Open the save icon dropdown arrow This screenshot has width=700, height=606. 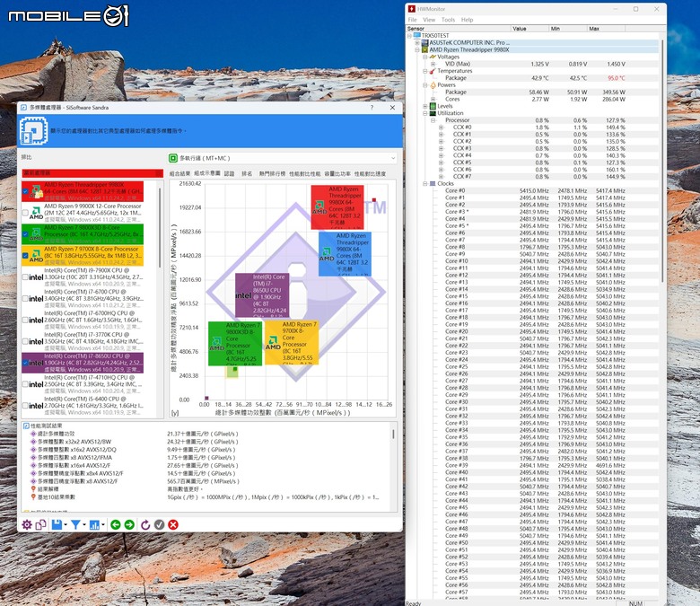click(x=66, y=524)
